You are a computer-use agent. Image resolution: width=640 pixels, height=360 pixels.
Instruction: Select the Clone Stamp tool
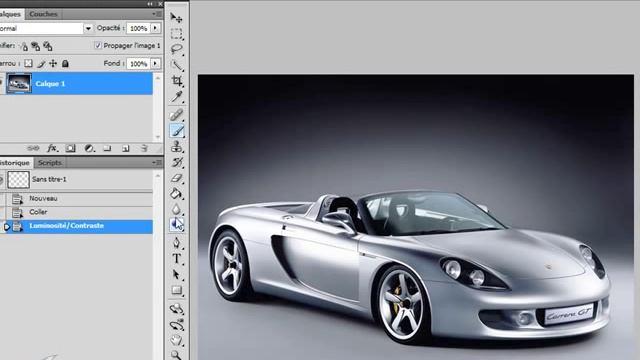pos(176,147)
